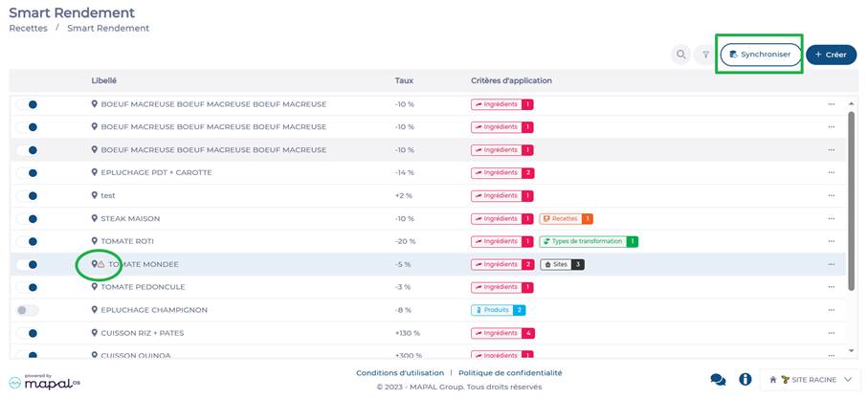The height and width of the screenshot is (399, 868).
Task: Navigate to Recettes breadcrumb
Action: click(28, 29)
